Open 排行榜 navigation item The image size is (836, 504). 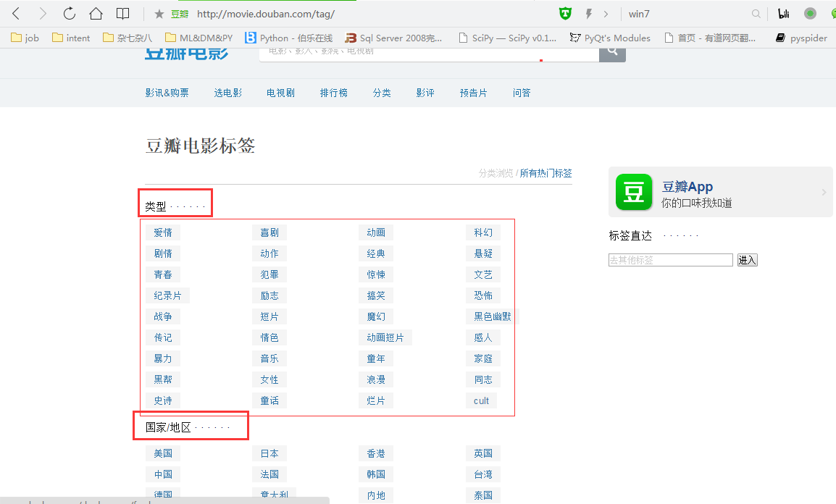pos(334,93)
